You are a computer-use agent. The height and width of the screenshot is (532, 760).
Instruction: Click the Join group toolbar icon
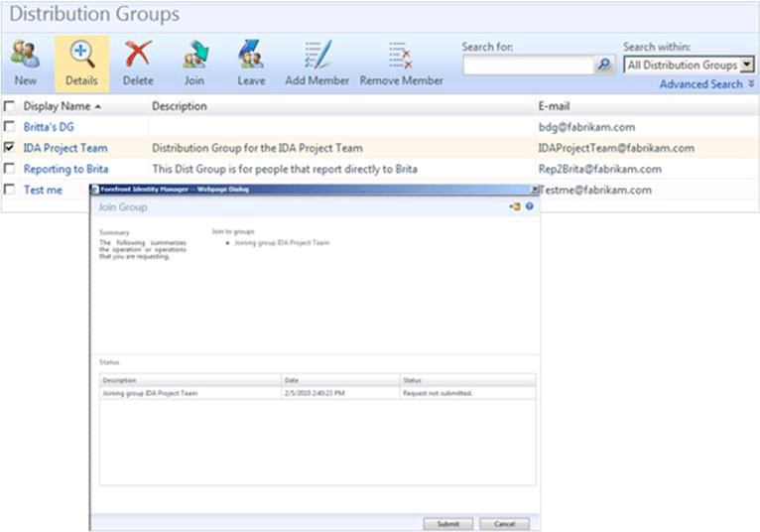click(194, 54)
